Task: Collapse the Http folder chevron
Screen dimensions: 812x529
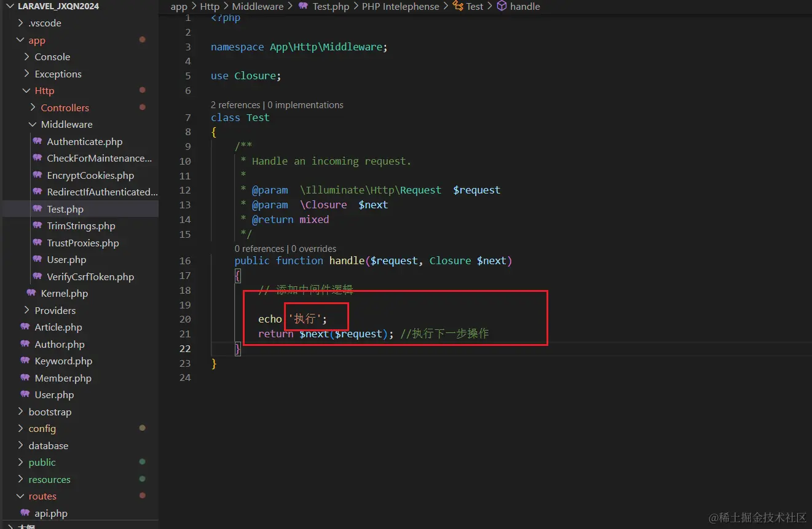Action: pyautogui.click(x=27, y=90)
